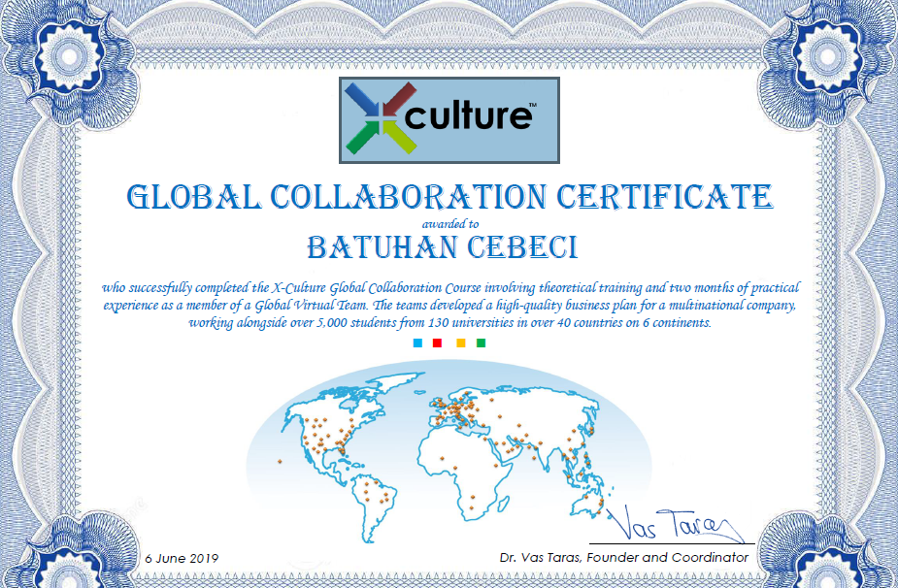Click the line starting "experience as a member"

[449, 306]
